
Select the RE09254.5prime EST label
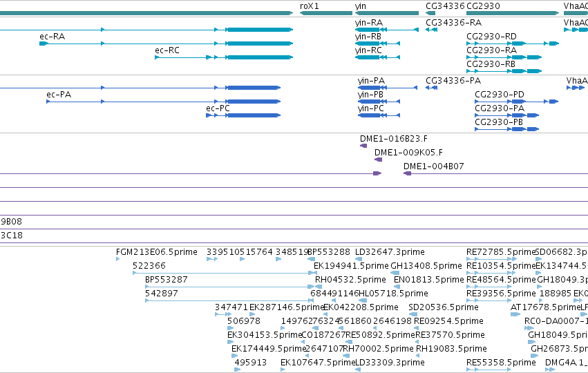(x=448, y=321)
